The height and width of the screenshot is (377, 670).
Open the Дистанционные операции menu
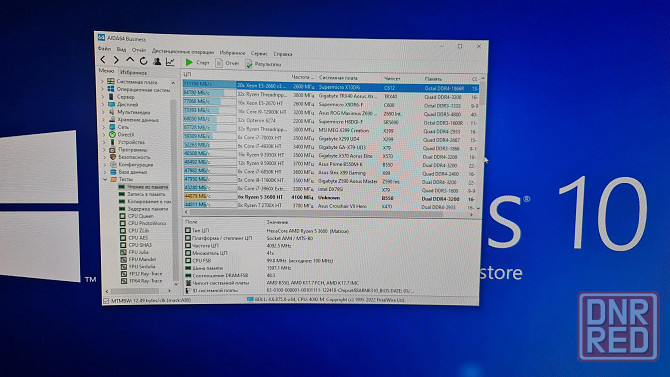coord(183,51)
